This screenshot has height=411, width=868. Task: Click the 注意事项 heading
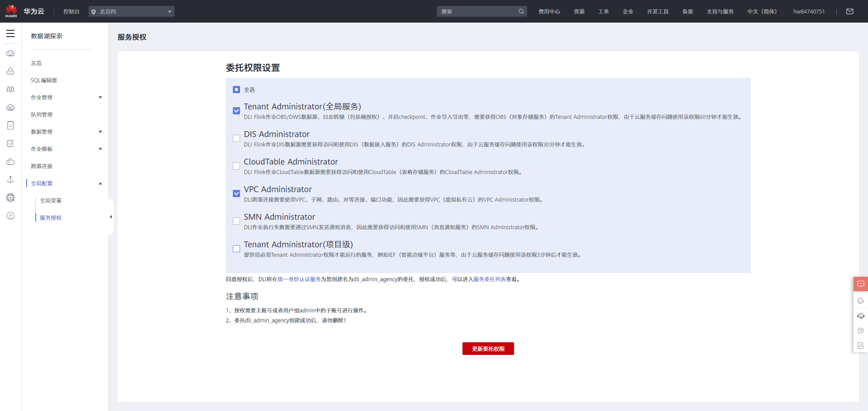pos(242,296)
